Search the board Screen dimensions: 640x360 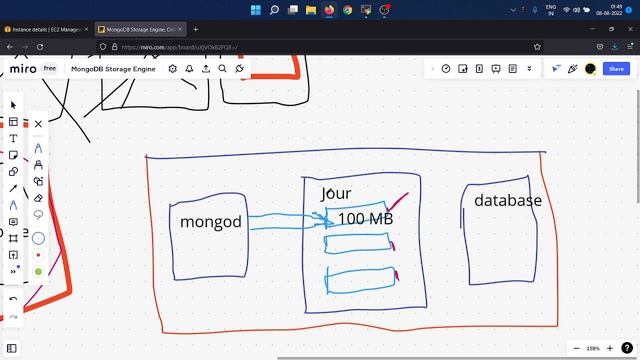tap(222, 69)
